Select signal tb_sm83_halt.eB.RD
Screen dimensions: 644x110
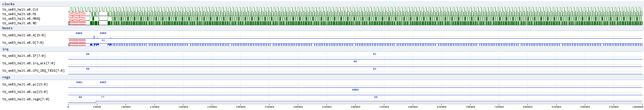(19, 23)
